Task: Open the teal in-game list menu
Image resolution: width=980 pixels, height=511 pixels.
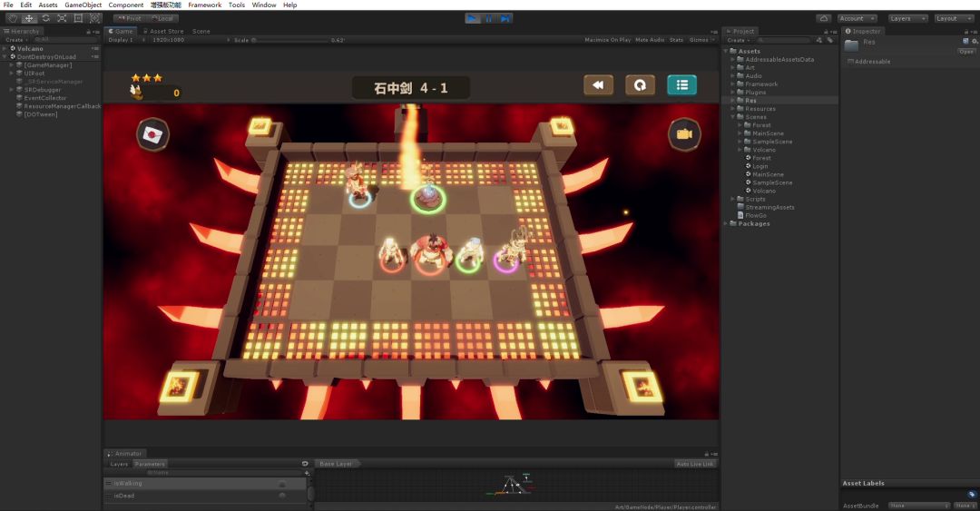Action: click(x=681, y=84)
